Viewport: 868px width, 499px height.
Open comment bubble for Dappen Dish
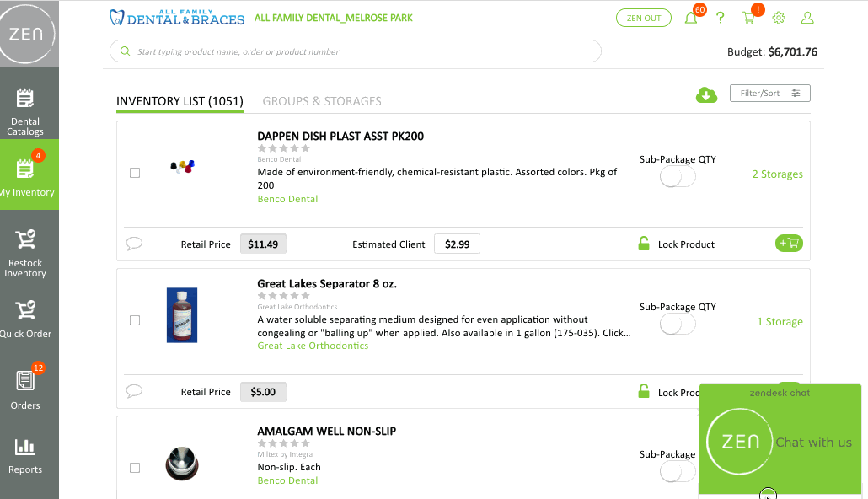tap(134, 244)
